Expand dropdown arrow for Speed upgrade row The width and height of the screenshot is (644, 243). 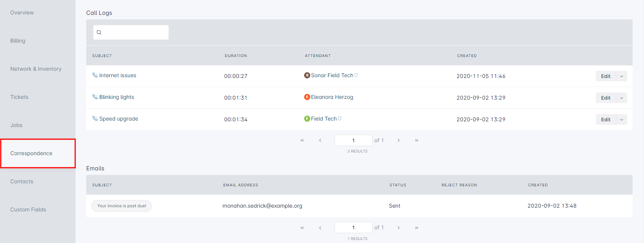point(622,119)
